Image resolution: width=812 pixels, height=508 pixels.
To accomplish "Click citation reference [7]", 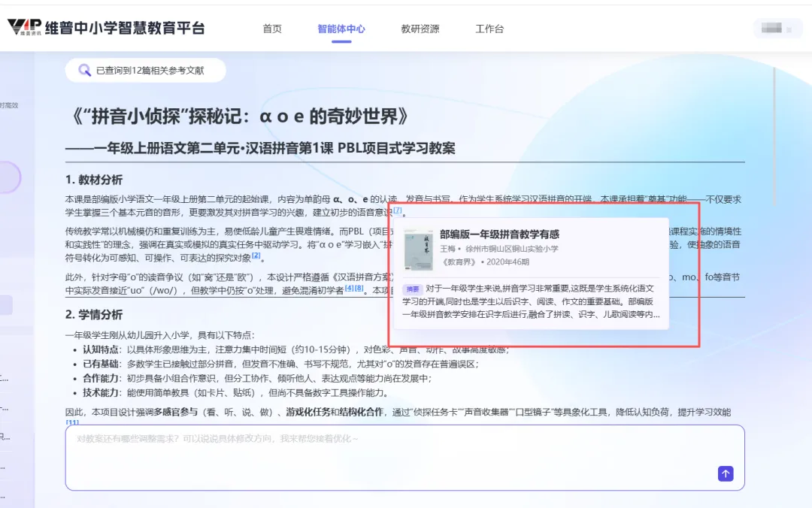I will (x=397, y=210).
